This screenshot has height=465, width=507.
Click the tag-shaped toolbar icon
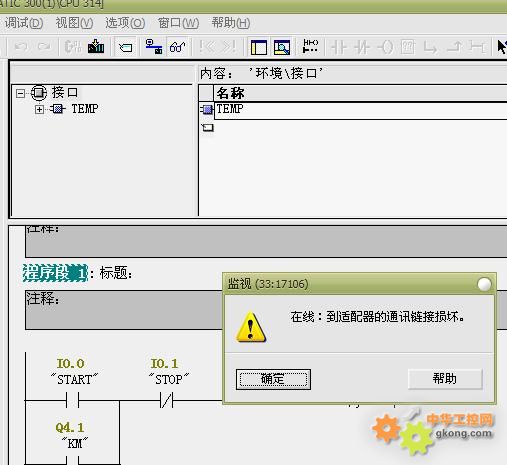[x=125, y=47]
